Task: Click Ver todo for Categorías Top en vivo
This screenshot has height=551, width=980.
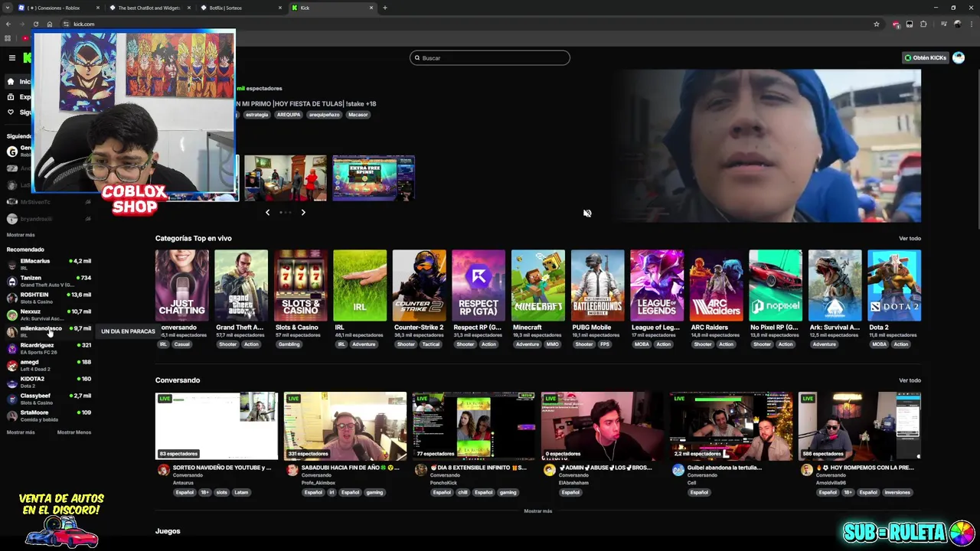Action: pyautogui.click(x=910, y=238)
